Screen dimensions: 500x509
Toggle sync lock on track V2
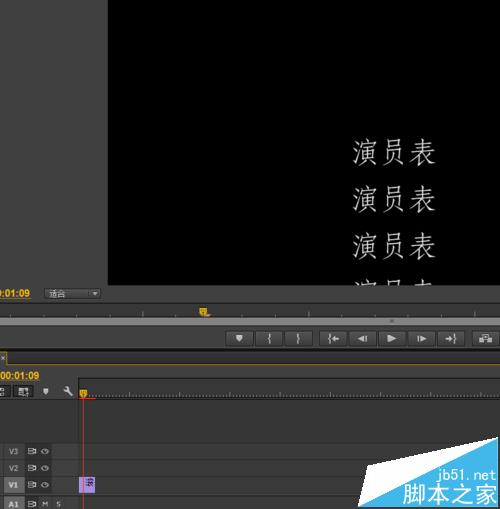pos(32,468)
